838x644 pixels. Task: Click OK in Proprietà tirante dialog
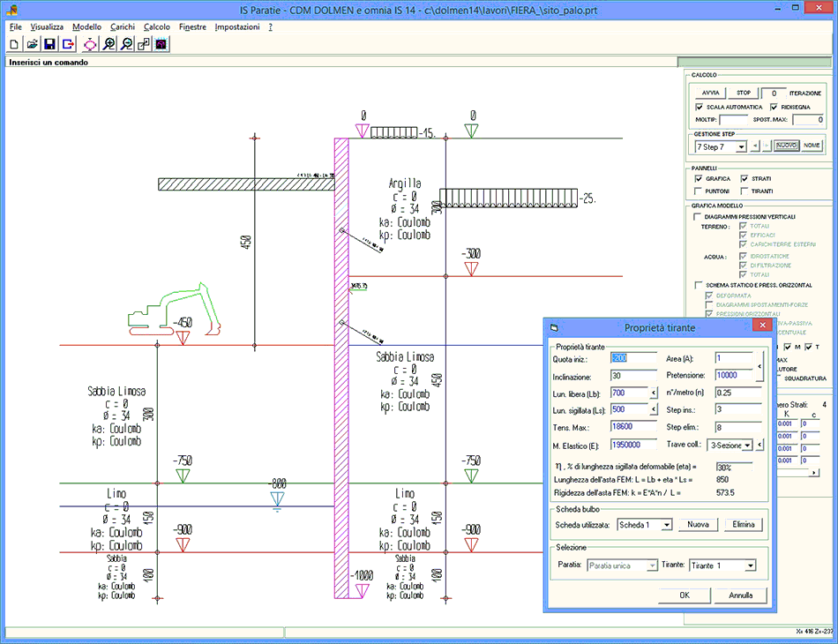coord(684,595)
